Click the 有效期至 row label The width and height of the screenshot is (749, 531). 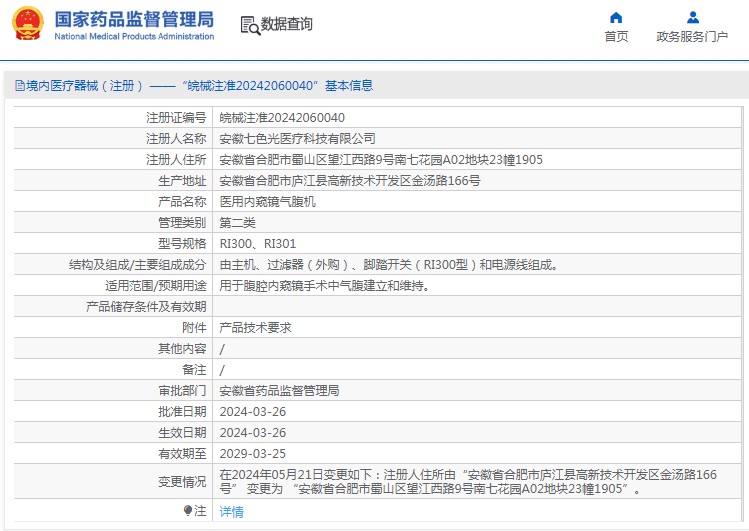[x=182, y=454]
